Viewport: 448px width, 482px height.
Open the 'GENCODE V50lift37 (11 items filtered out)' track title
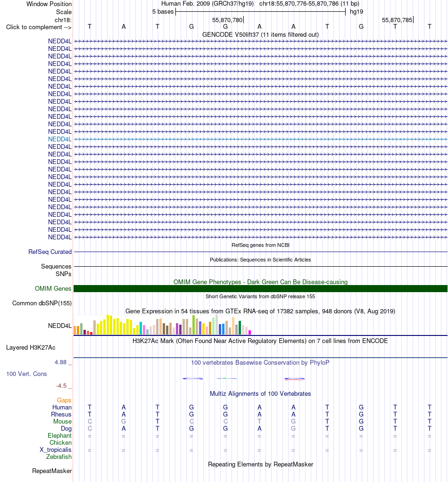(x=260, y=35)
